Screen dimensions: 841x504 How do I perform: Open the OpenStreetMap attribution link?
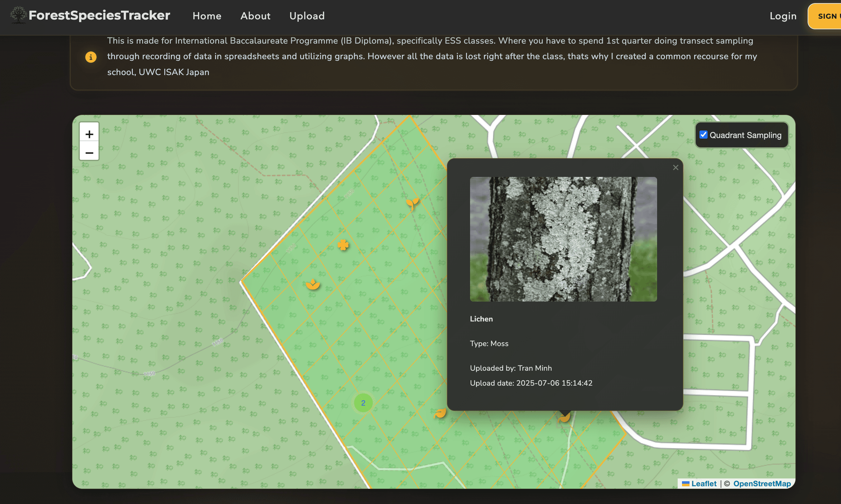click(762, 483)
